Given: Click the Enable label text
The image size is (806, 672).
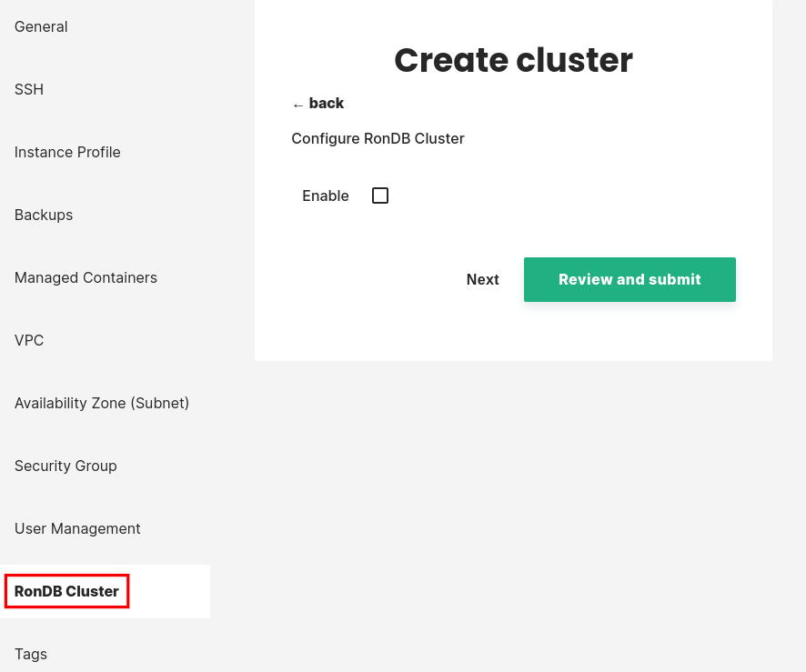Looking at the screenshot, I should click(x=326, y=196).
